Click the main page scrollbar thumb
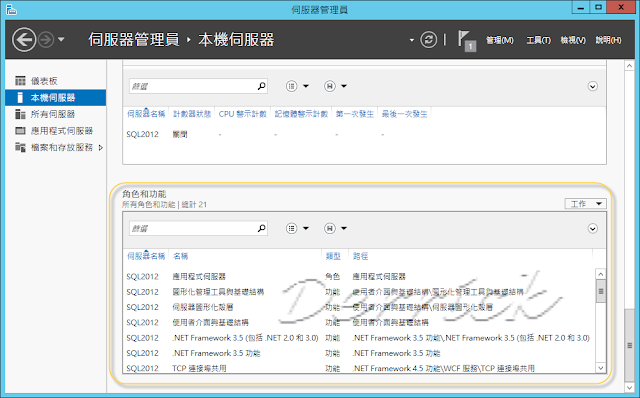640x398 pixels. pos(629,345)
